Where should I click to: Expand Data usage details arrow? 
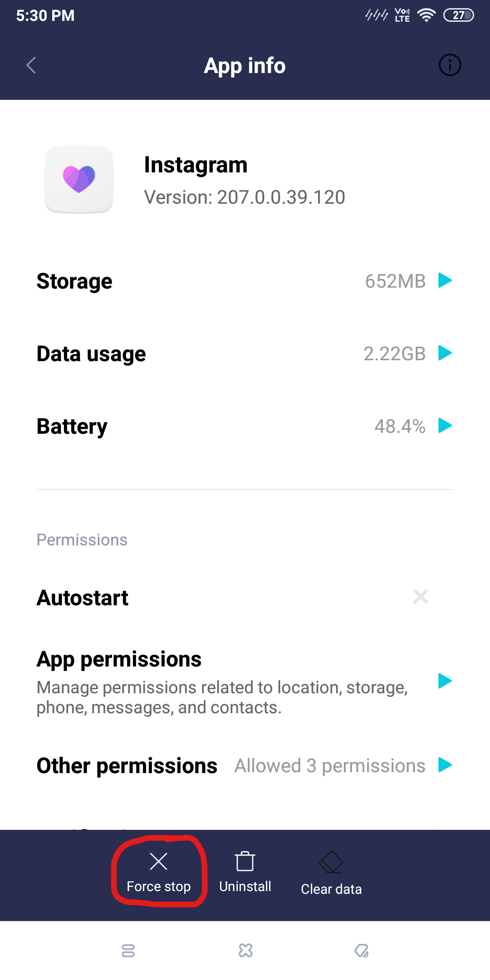pos(445,353)
